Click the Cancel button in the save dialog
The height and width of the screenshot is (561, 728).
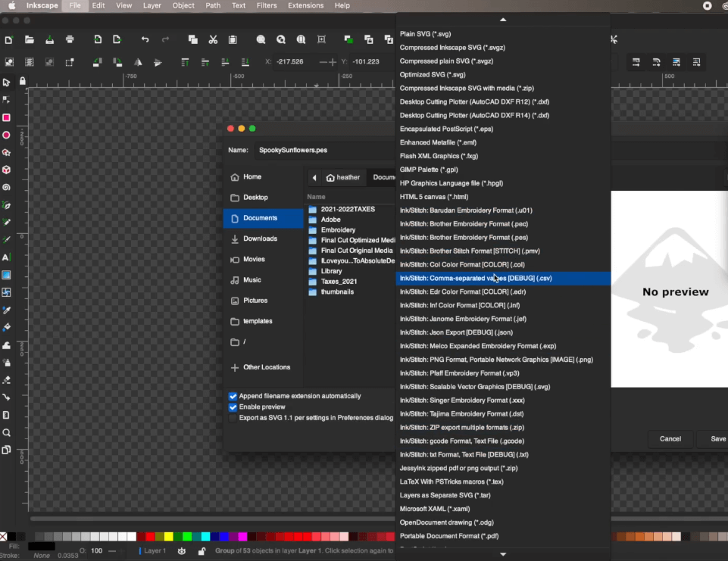click(670, 438)
